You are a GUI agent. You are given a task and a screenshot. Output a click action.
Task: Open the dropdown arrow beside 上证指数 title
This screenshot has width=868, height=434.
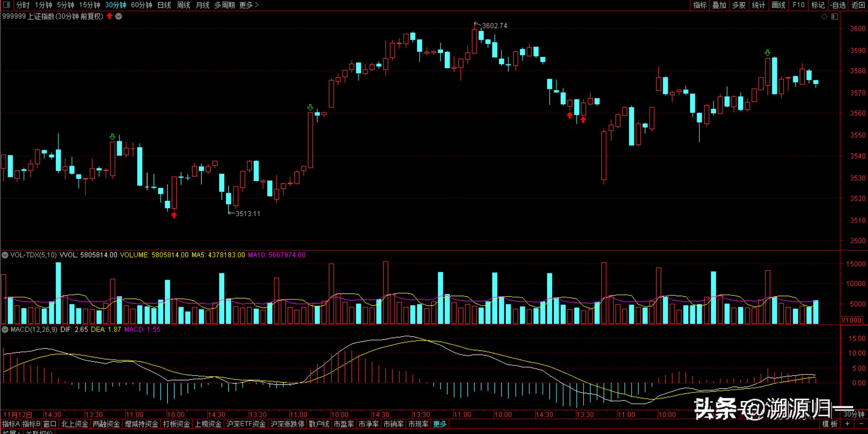pyautogui.click(x=118, y=16)
